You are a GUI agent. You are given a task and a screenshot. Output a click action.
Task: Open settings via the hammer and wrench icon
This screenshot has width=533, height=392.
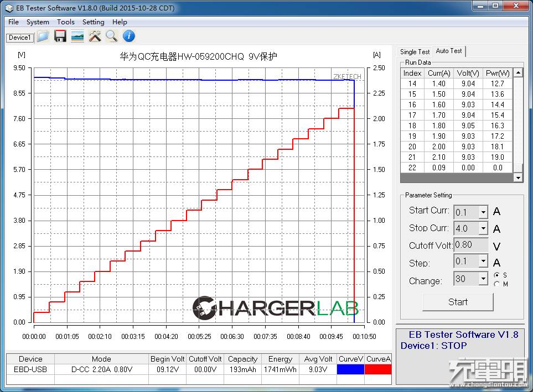(95, 36)
